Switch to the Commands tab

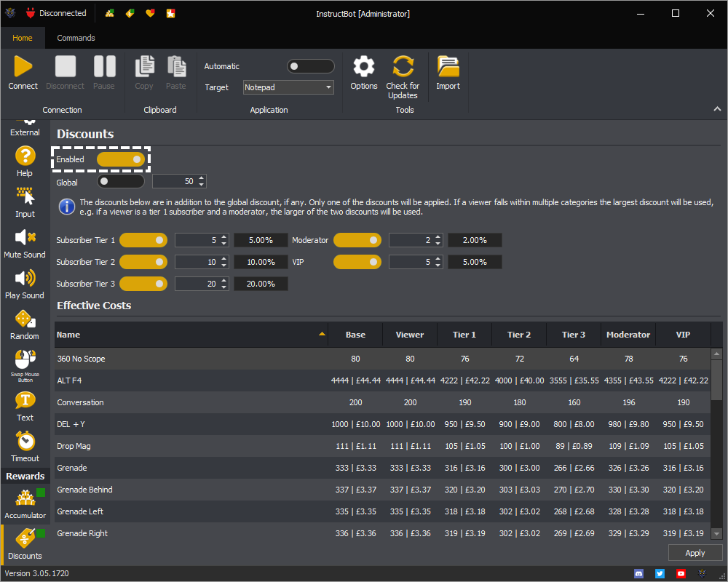click(76, 38)
